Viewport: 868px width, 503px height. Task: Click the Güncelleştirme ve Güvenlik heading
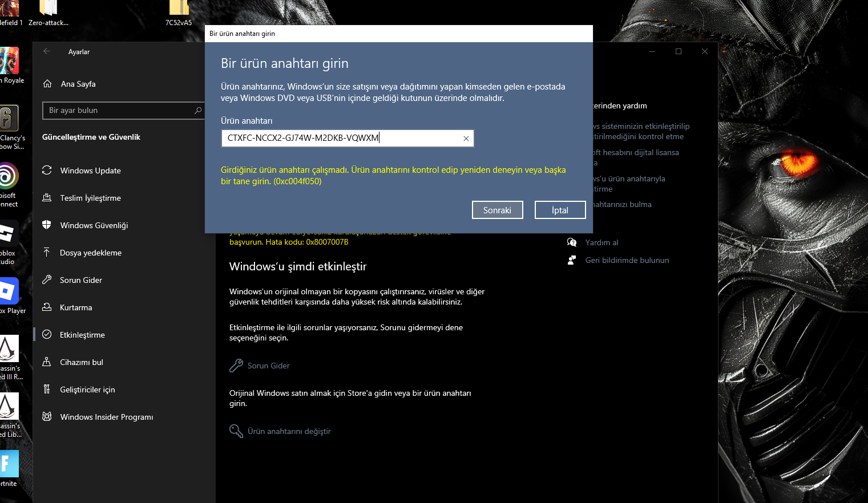[x=91, y=137]
